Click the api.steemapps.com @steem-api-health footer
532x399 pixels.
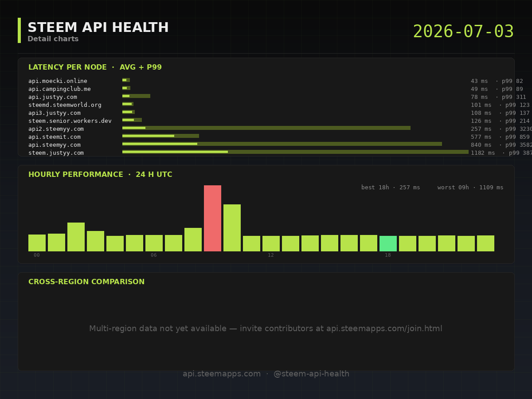tap(266, 374)
